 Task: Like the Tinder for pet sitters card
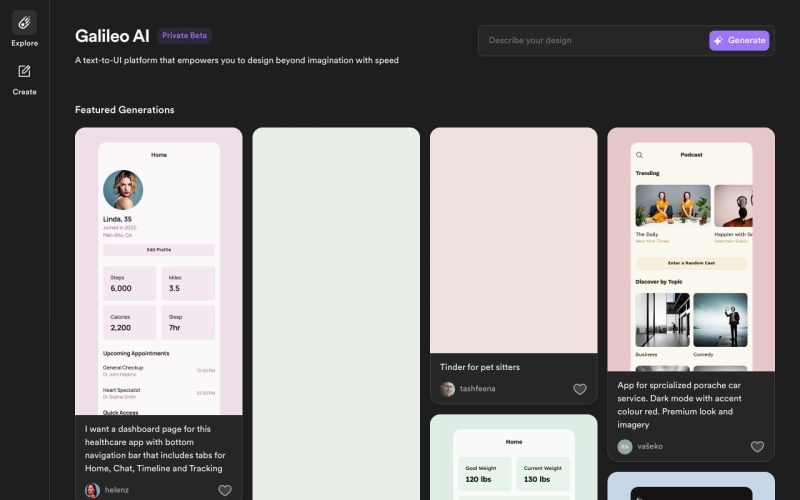point(580,389)
